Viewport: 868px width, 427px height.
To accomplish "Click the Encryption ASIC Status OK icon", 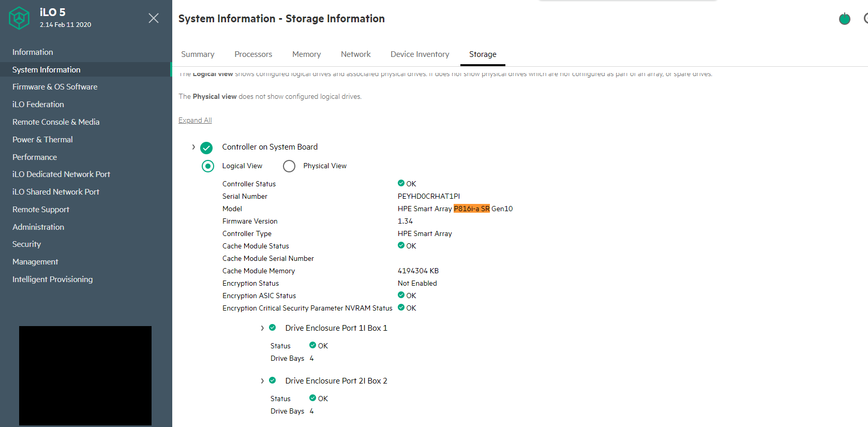I will [x=401, y=295].
